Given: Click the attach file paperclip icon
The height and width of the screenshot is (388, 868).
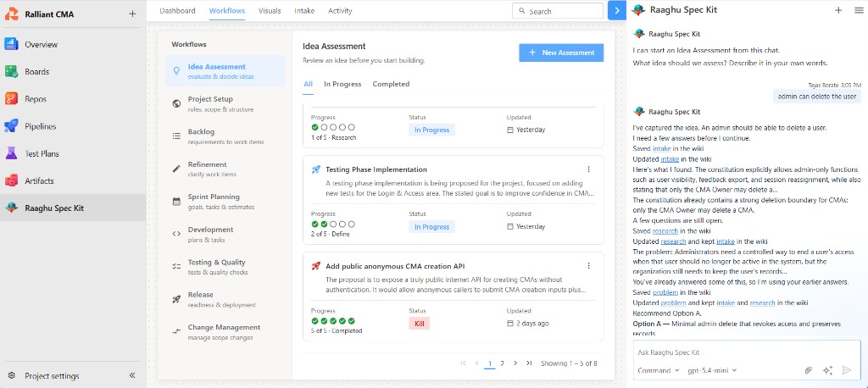Looking at the screenshot, I should tap(808, 370).
